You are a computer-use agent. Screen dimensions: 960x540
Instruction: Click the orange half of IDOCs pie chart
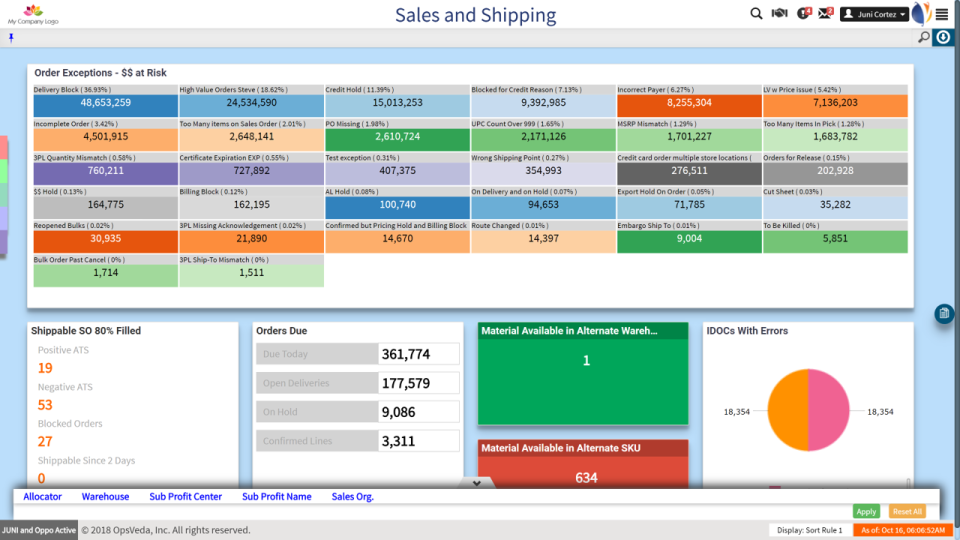click(788, 410)
